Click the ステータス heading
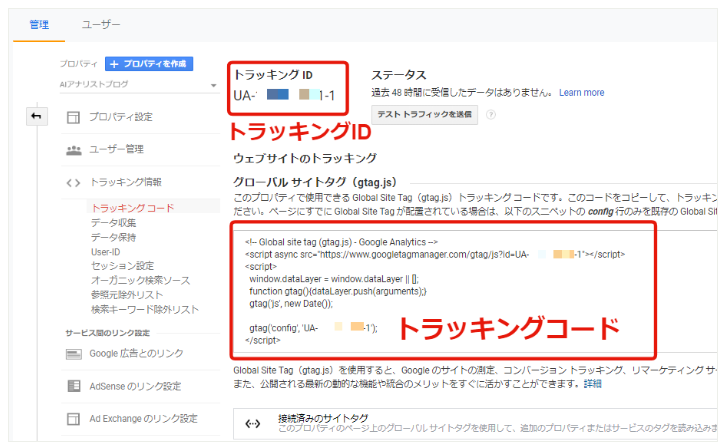 pos(399,75)
